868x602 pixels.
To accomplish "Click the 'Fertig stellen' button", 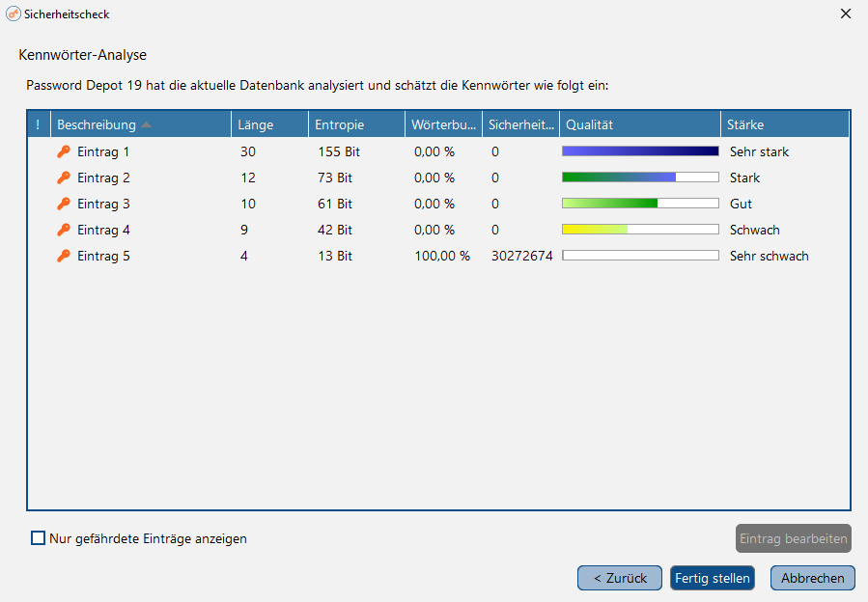I will 713,578.
